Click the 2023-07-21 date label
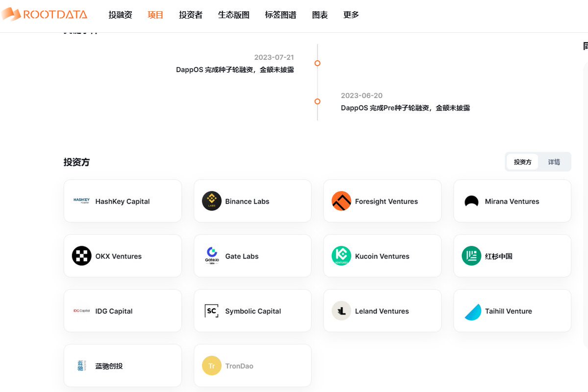The width and height of the screenshot is (588, 392). pyautogui.click(x=274, y=57)
